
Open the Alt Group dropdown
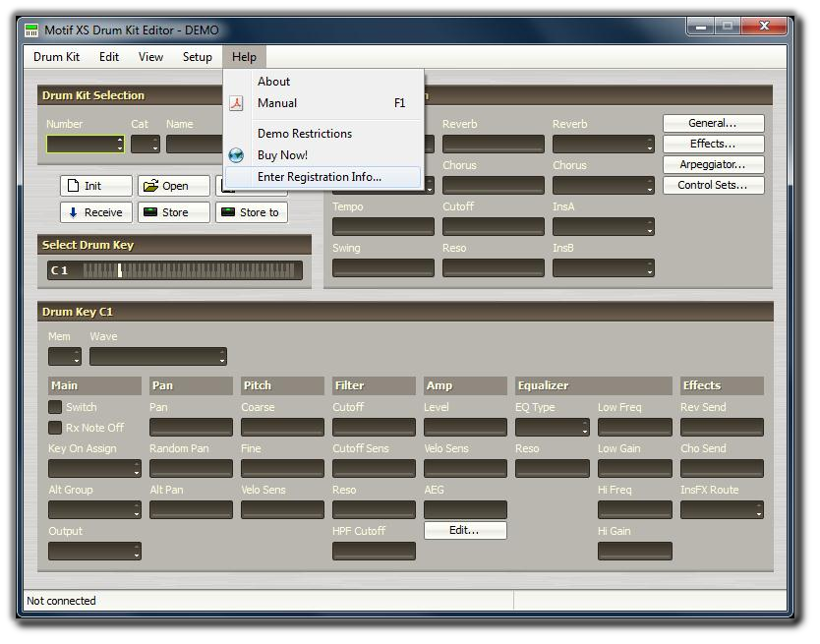click(94, 510)
